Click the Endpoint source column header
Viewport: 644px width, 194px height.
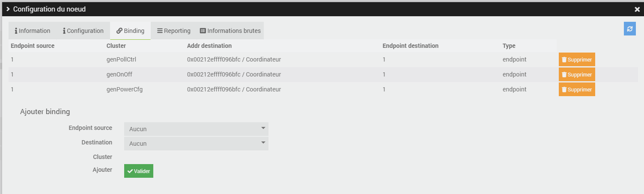click(x=33, y=46)
